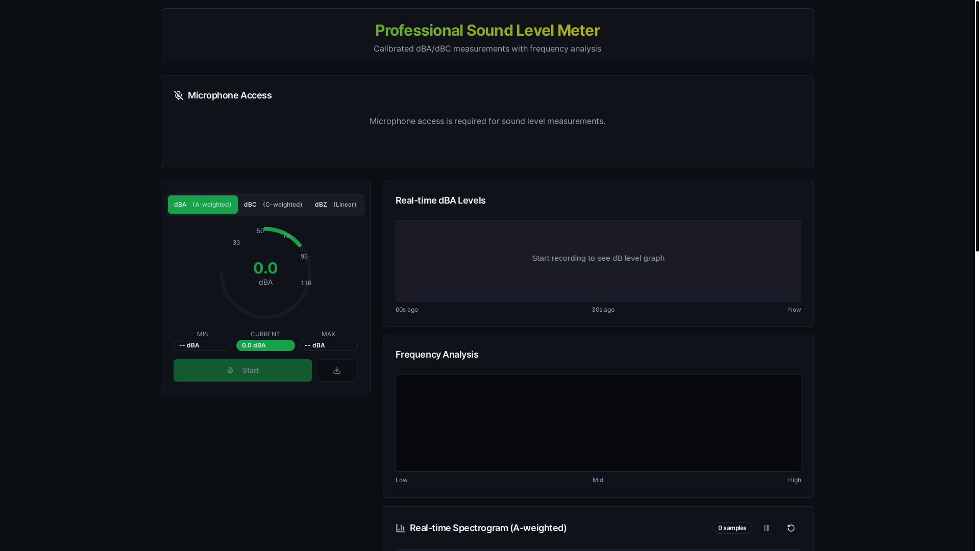The width and height of the screenshot is (980, 551).
Task: Reset the spectrogram with the refresh icon
Action: pos(791,528)
